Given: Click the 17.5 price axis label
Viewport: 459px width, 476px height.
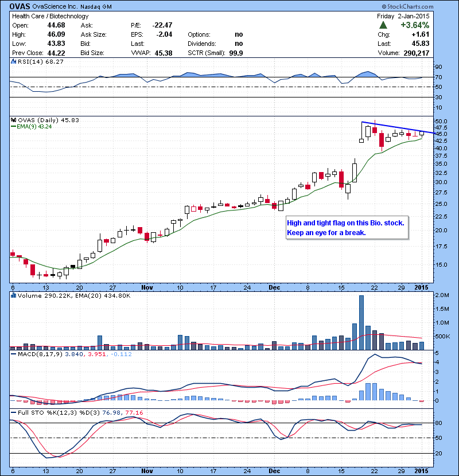Looking at the screenshot, I should click(x=441, y=247).
